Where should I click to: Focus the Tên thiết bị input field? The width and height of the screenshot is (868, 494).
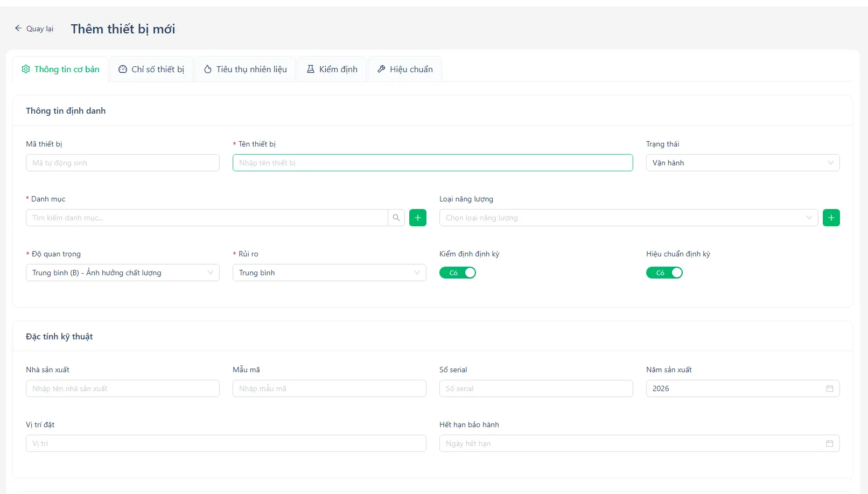(x=433, y=163)
